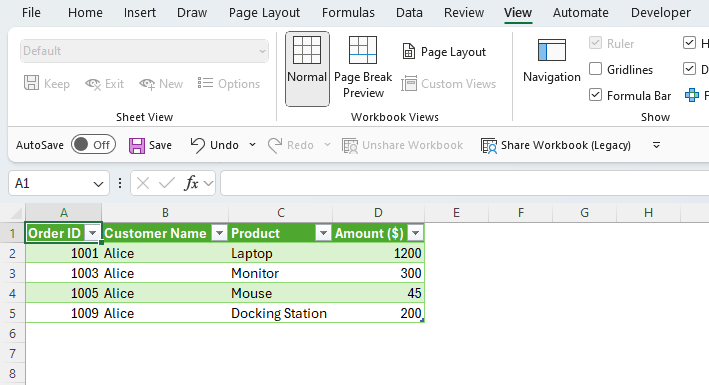Click the Select All corner triangle
Viewport: 709px width, 385px height.
point(17,213)
